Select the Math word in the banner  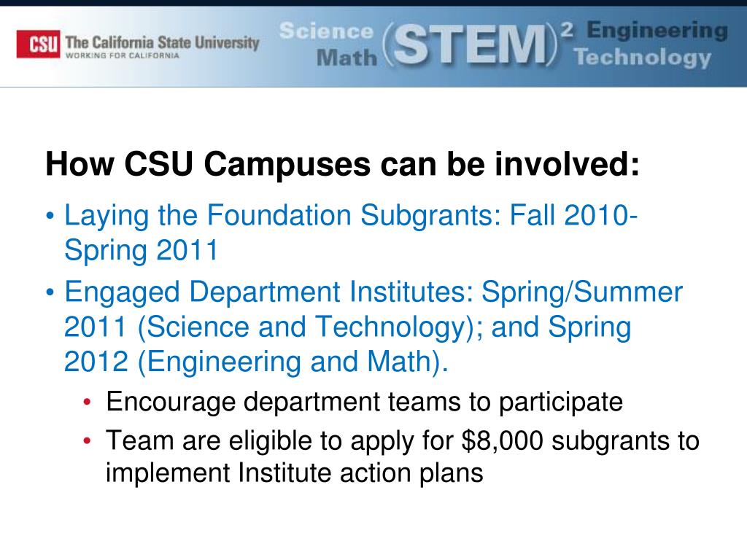347,58
